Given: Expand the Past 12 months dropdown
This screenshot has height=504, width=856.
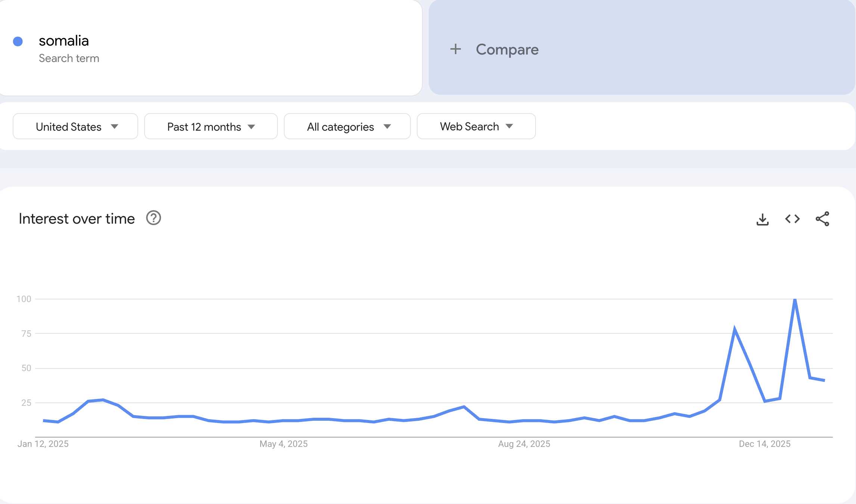Looking at the screenshot, I should pyautogui.click(x=211, y=127).
